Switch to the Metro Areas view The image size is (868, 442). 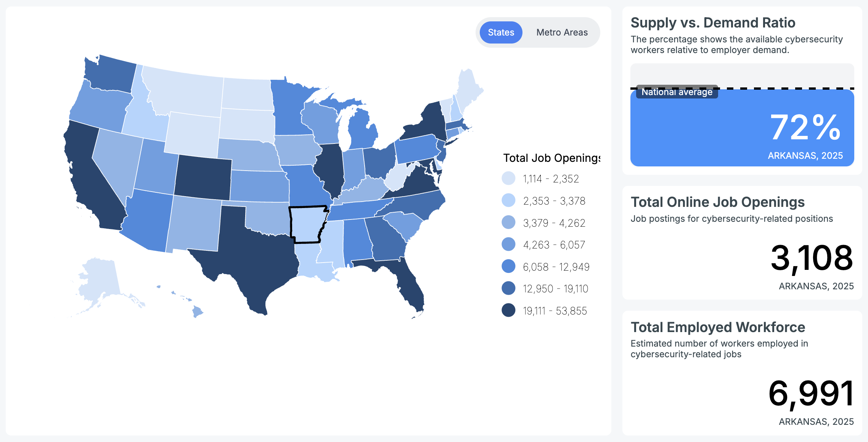point(562,32)
